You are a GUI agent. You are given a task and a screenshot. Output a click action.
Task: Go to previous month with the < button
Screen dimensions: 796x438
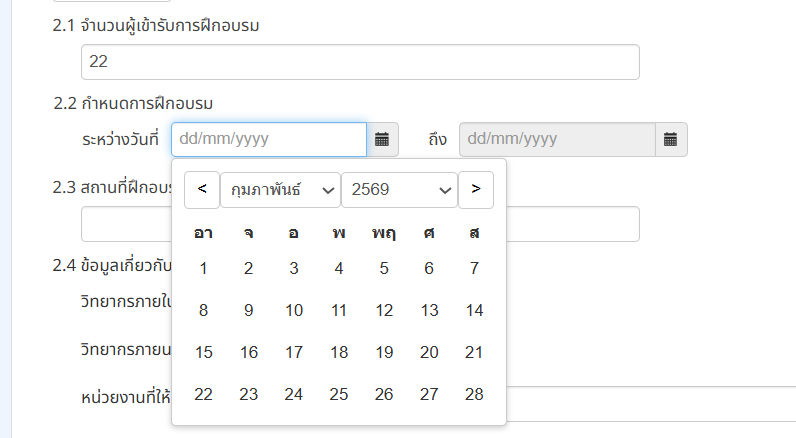[x=202, y=190]
